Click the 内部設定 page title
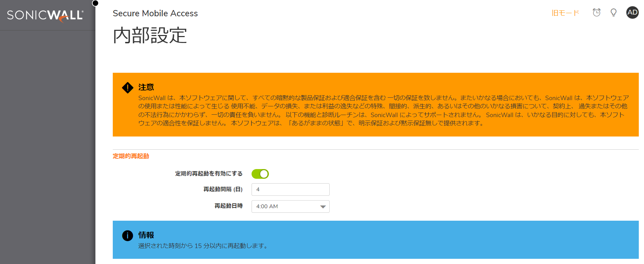This screenshot has height=264, width=644. pyautogui.click(x=150, y=35)
